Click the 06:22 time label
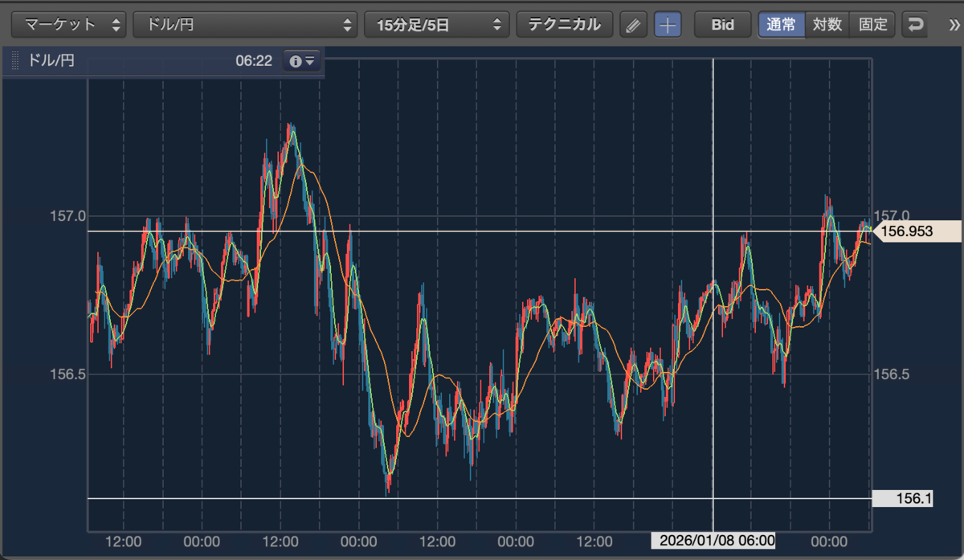 (x=254, y=61)
